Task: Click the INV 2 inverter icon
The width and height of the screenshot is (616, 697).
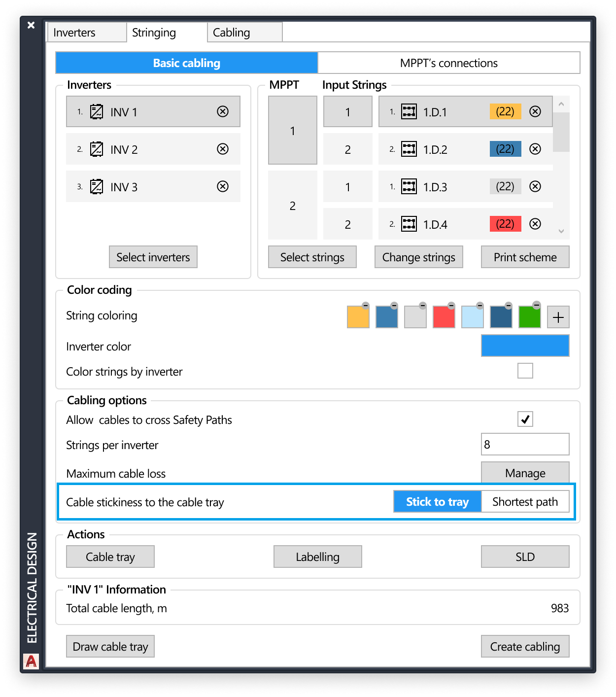Action: pyautogui.click(x=97, y=149)
